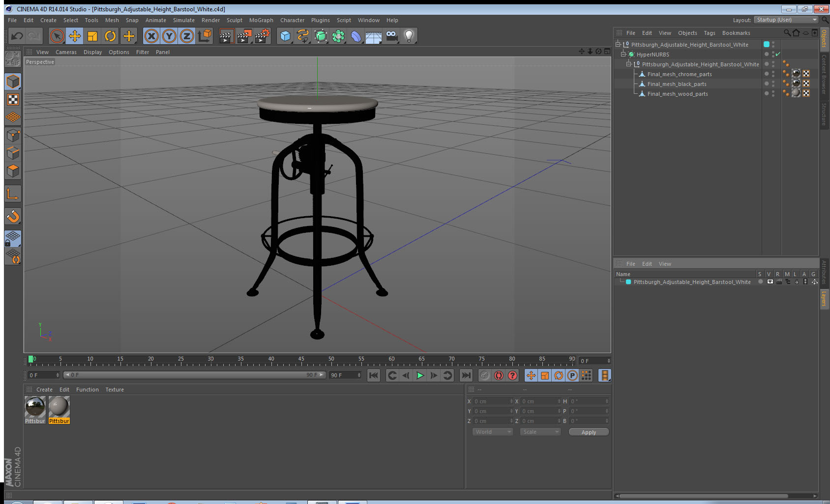
Task: Click the timeline marker at frame 45
Action: pos(301,360)
